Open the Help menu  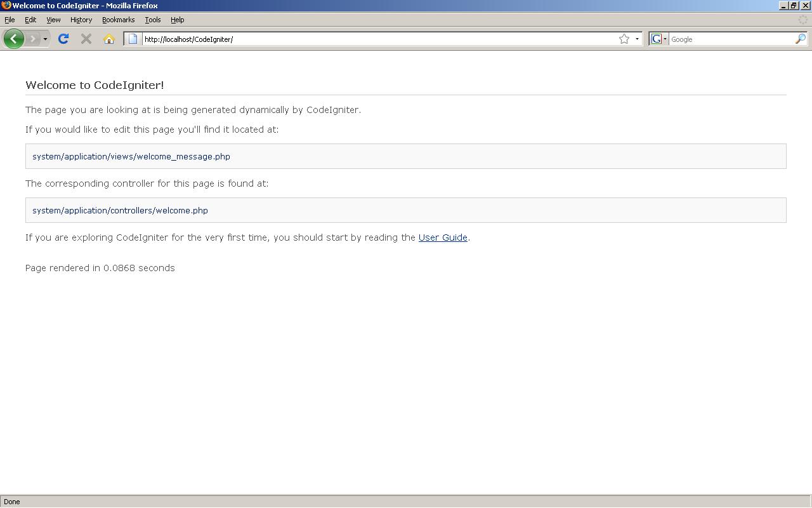point(177,20)
